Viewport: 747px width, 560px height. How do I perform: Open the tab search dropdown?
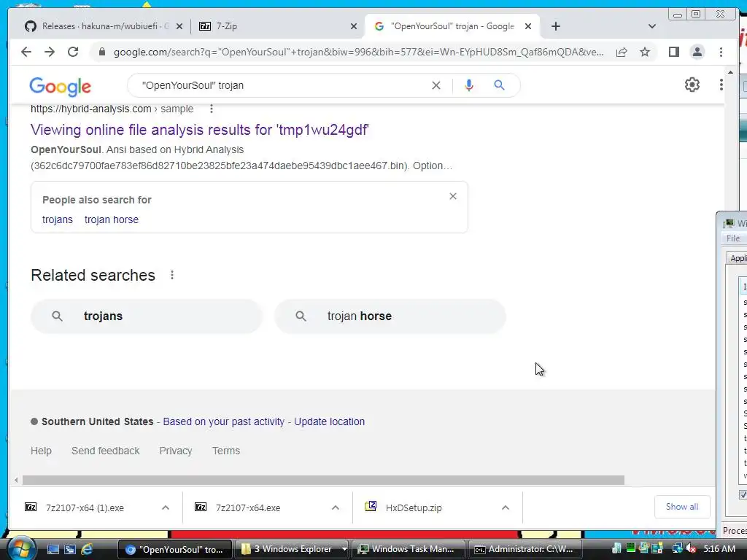click(x=652, y=26)
